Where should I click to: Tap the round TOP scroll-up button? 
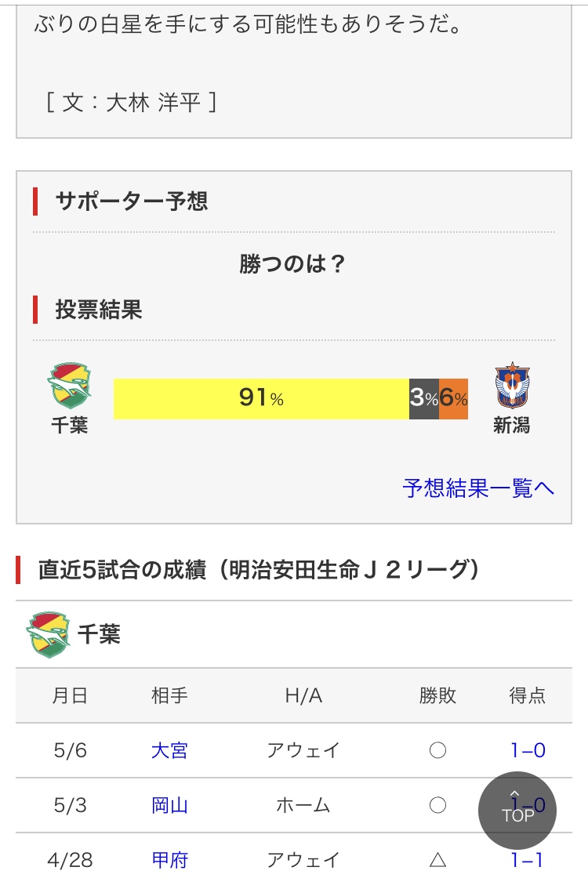point(517,811)
